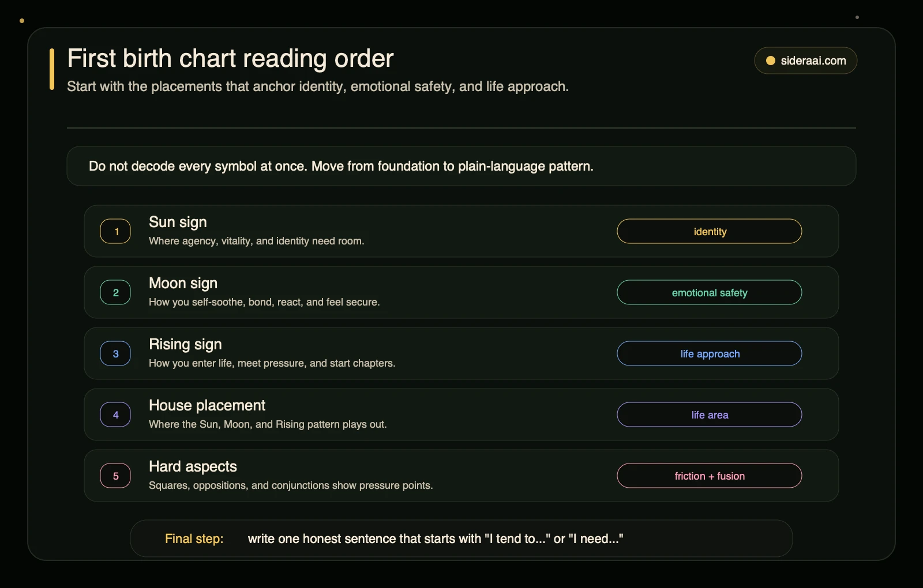Select step number 2 badge
The width and height of the screenshot is (923, 588).
click(115, 292)
